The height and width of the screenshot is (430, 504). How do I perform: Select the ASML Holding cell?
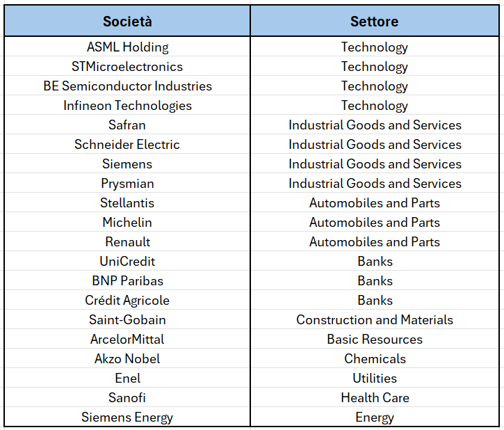coord(127,47)
